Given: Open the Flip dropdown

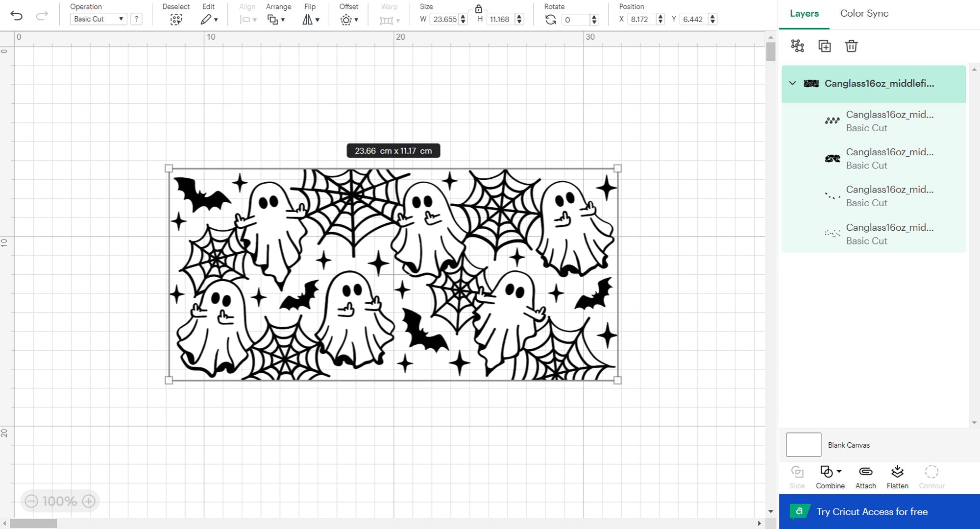Looking at the screenshot, I should [x=311, y=20].
